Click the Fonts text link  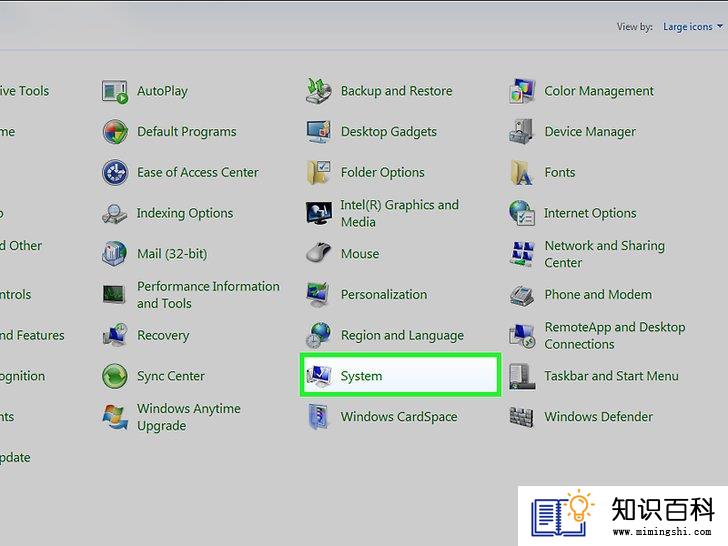pyautogui.click(x=559, y=173)
